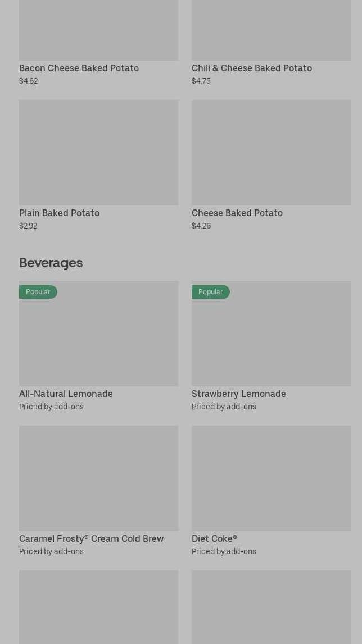This screenshot has width=362, height=644.
Task: Click the Diet Coke image
Action: coord(271,478)
